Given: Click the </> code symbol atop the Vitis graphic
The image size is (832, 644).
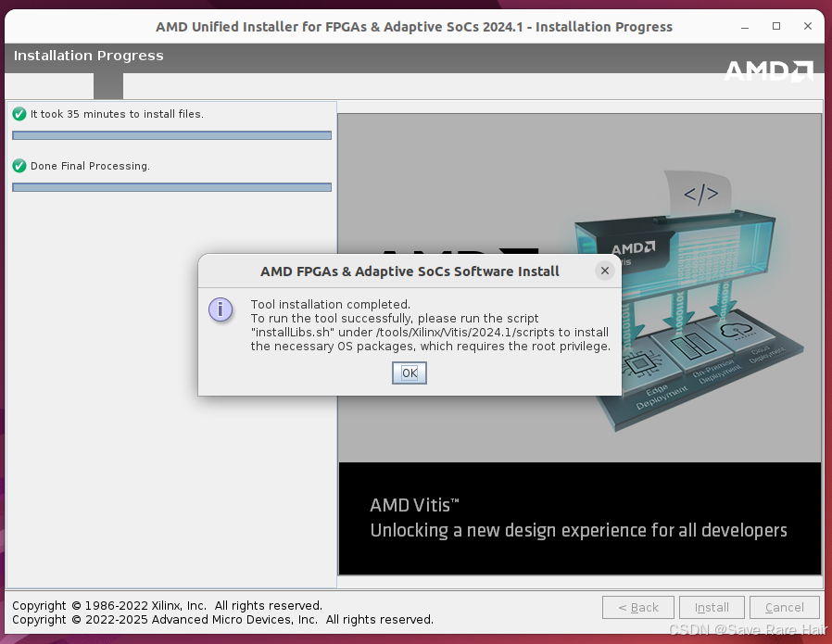Looking at the screenshot, I should tap(701, 193).
